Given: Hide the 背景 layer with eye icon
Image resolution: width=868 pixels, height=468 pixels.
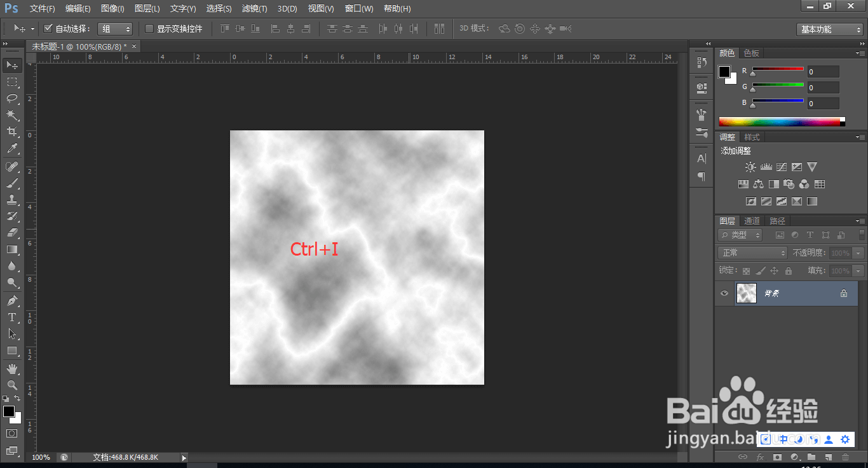Looking at the screenshot, I should (x=724, y=294).
